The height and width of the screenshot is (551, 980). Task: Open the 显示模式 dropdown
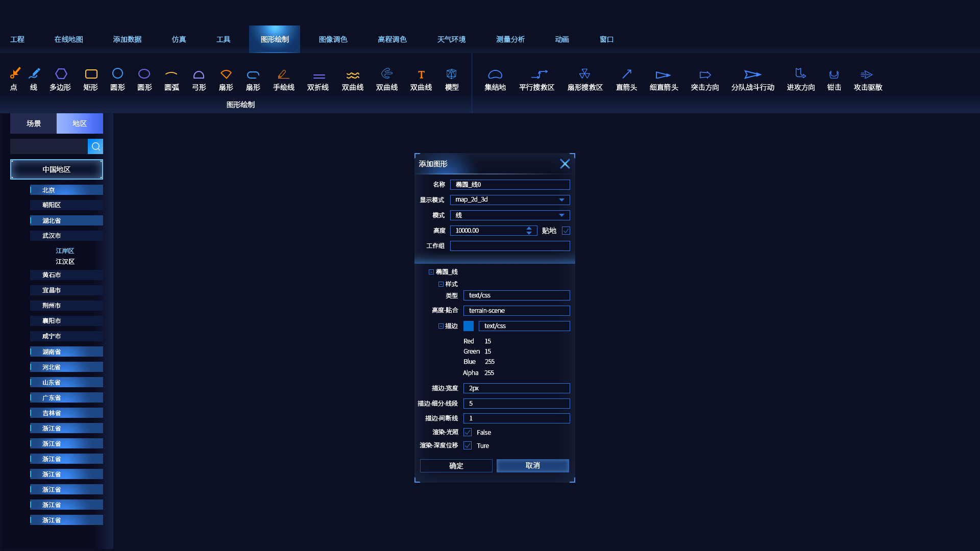click(510, 200)
